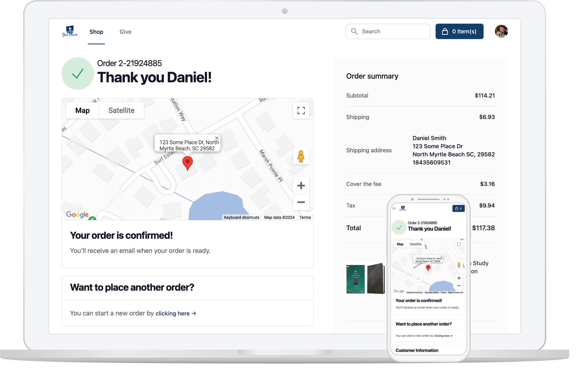The height and width of the screenshot is (381, 588).
Task: Select the Street View pegman on laptop map
Action: click(x=301, y=156)
